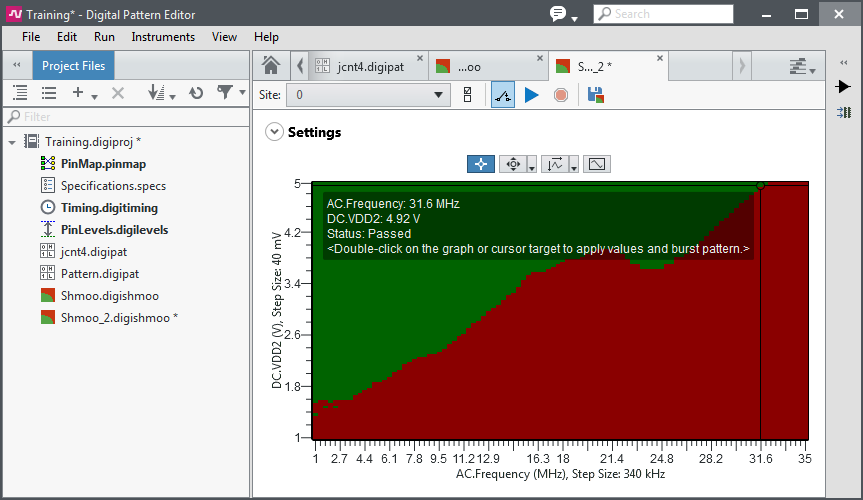Viewport: 863px width, 500px height.
Task: Expand all project tree items
Action: [20, 93]
